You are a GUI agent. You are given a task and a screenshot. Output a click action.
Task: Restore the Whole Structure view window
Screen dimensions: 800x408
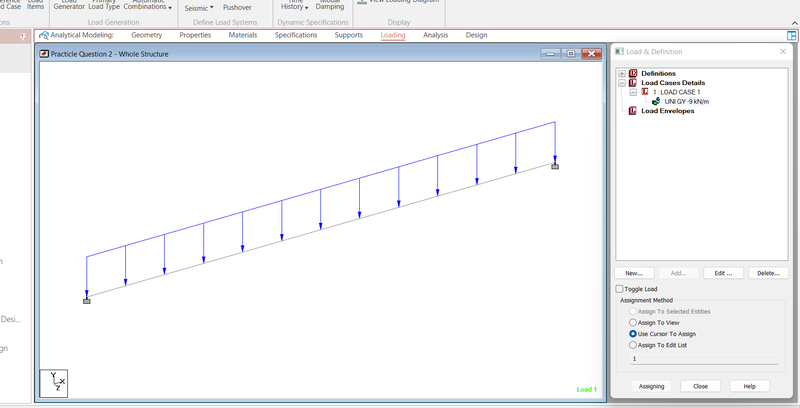click(571, 54)
